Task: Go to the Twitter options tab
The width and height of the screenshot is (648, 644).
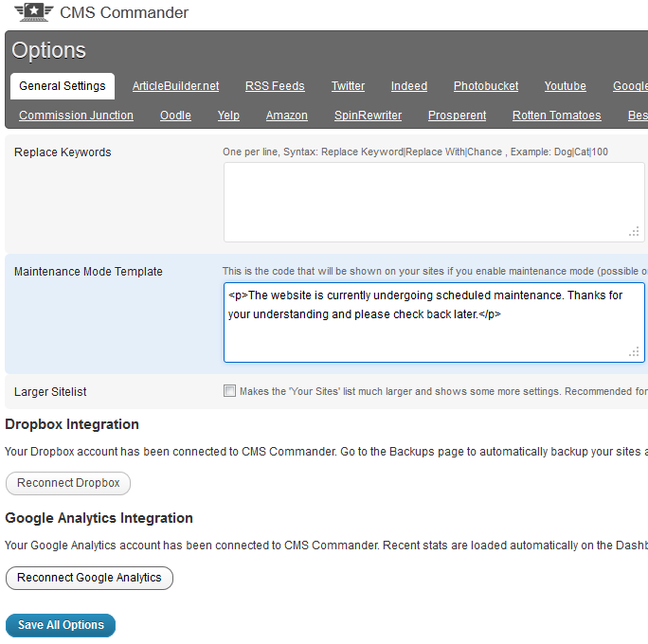Action: (x=348, y=86)
